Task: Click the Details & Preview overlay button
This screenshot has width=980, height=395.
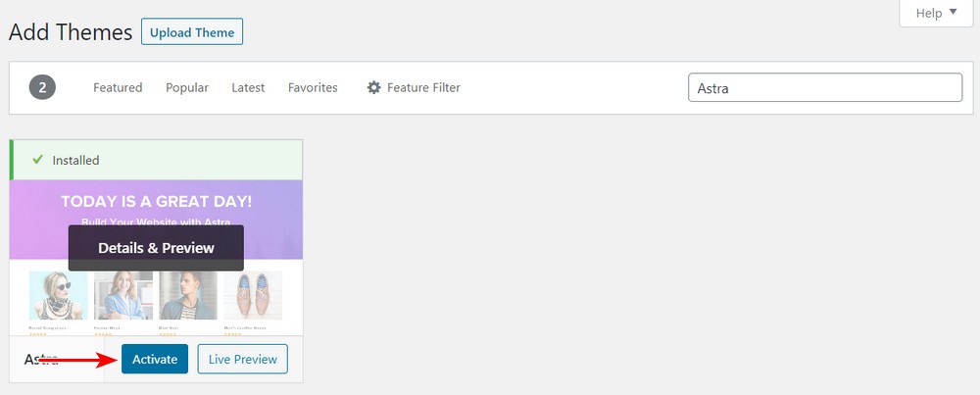Action: (x=156, y=248)
